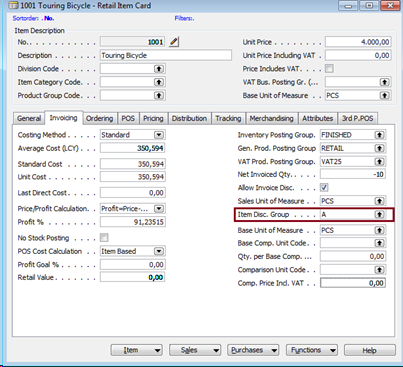Click the Standard Cost field
Image resolution: width=403 pixels, height=367 pixels.
(133, 164)
